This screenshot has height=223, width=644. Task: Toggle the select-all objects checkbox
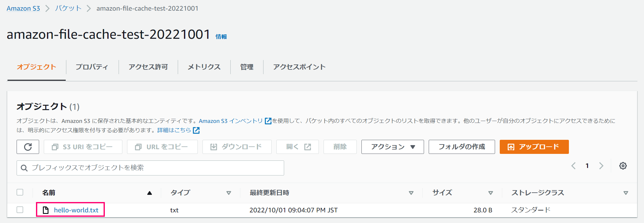point(20,192)
